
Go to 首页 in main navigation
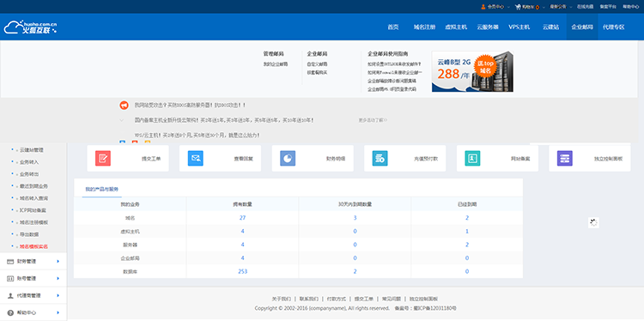[x=393, y=27]
